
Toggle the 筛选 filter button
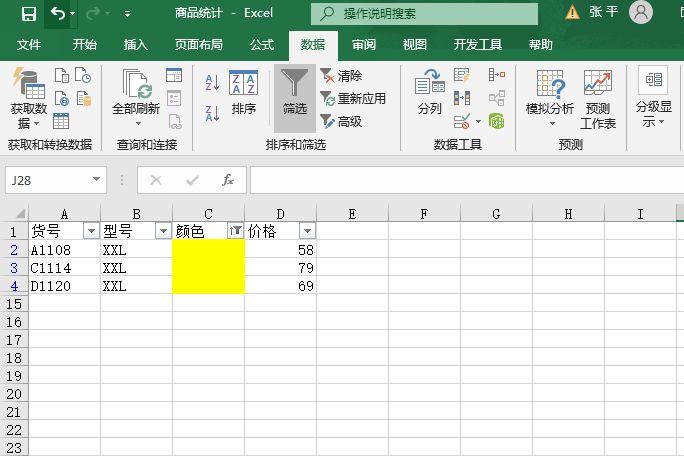coord(295,93)
